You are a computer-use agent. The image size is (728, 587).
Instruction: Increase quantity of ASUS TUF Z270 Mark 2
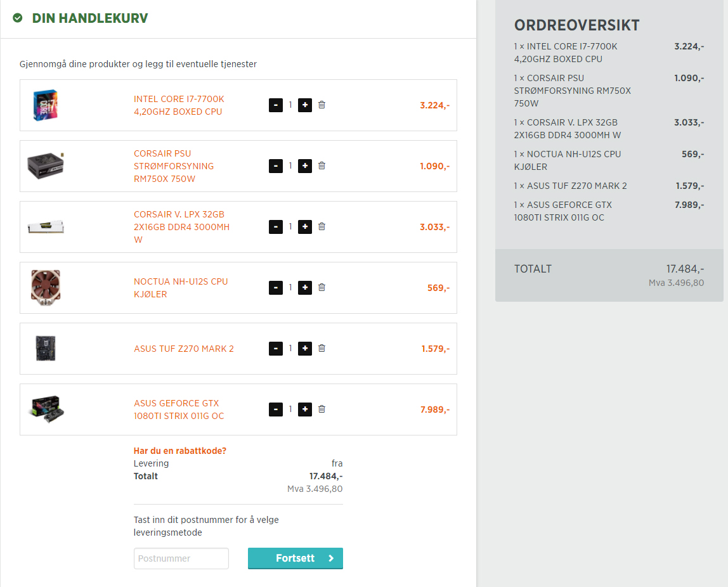(305, 349)
